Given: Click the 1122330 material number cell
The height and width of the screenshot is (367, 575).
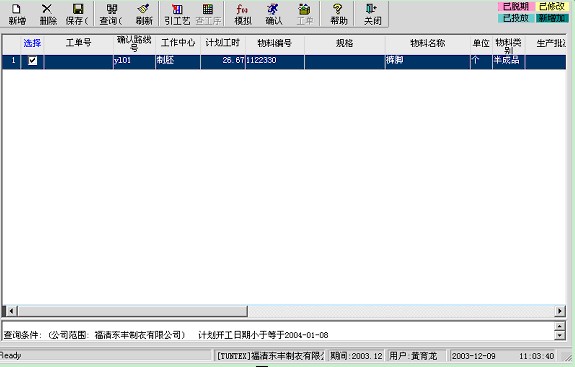Looking at the screenshot, I should [x=275, y=61].
